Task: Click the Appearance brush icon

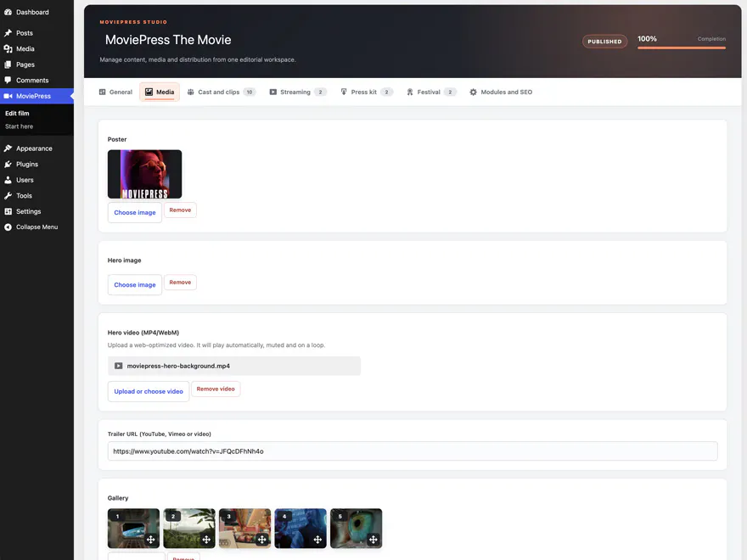Action: coord(8,148)
